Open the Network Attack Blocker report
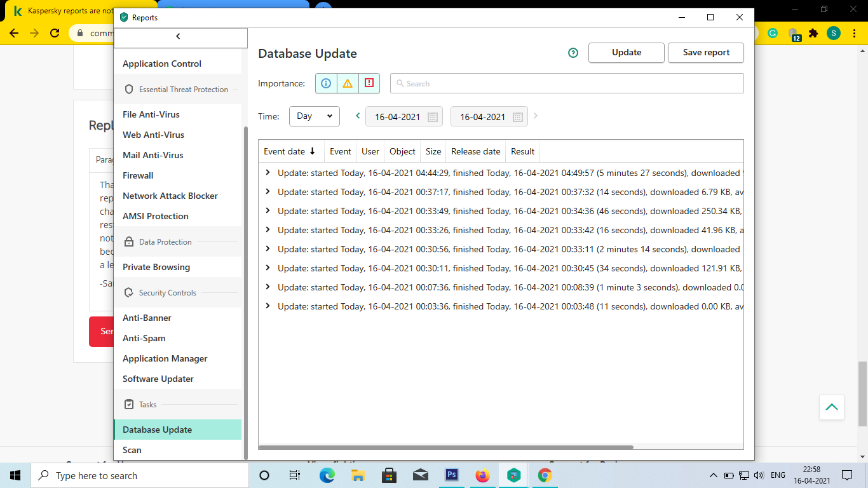This screenshot has height=488, width=868. [177, 196]
